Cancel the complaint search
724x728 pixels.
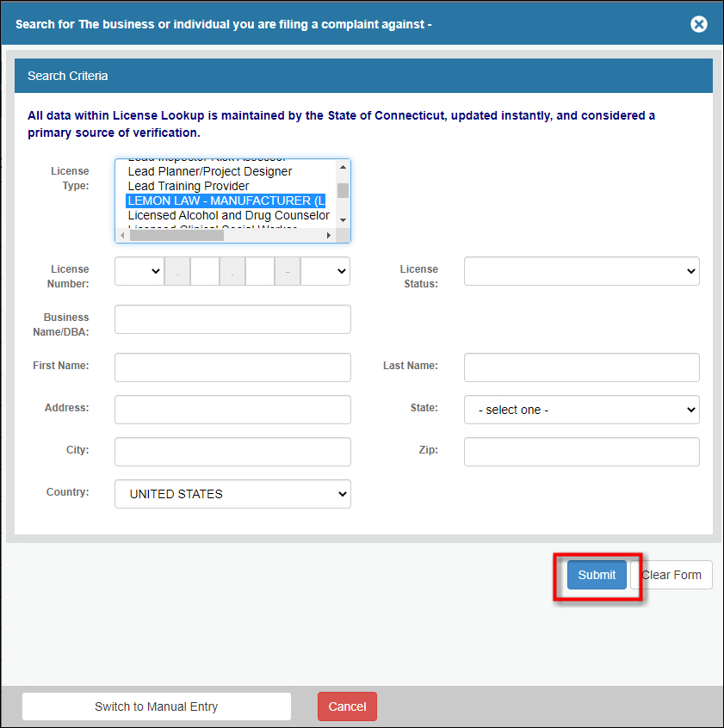click(x=347, y=706)
